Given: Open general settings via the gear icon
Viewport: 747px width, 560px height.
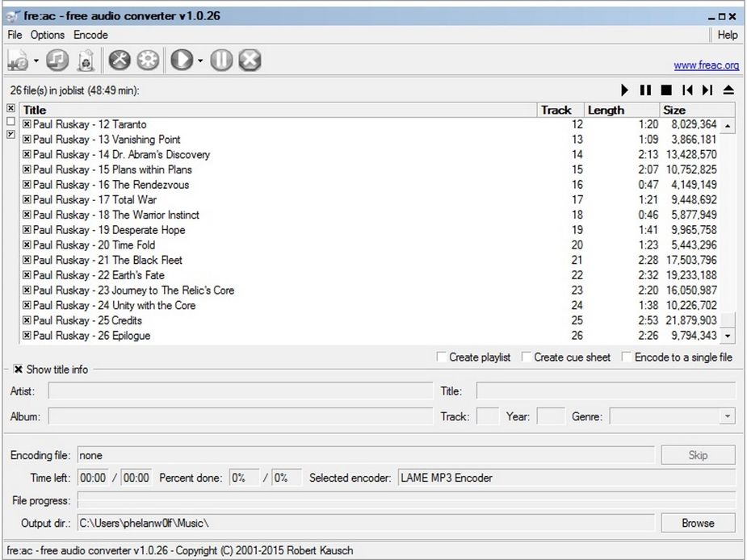Looking at the screenshot, I should pyautogui.click(x=148, y=60).
